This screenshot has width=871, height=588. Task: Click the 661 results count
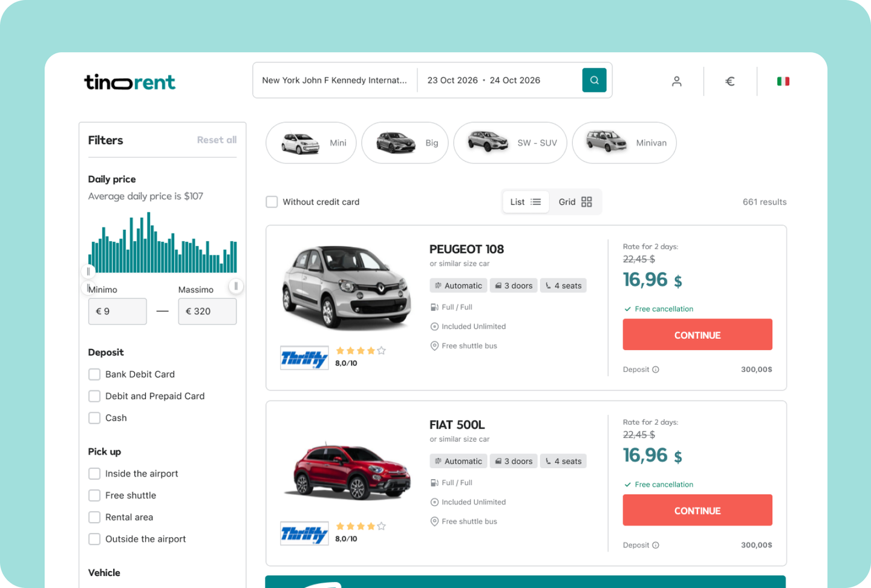[765, 202]
